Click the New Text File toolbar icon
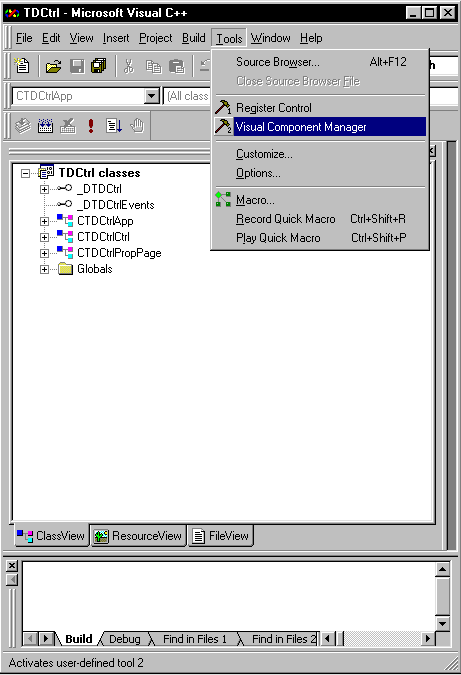The height and width of the screenshot is (675, 461). point(22,66)
